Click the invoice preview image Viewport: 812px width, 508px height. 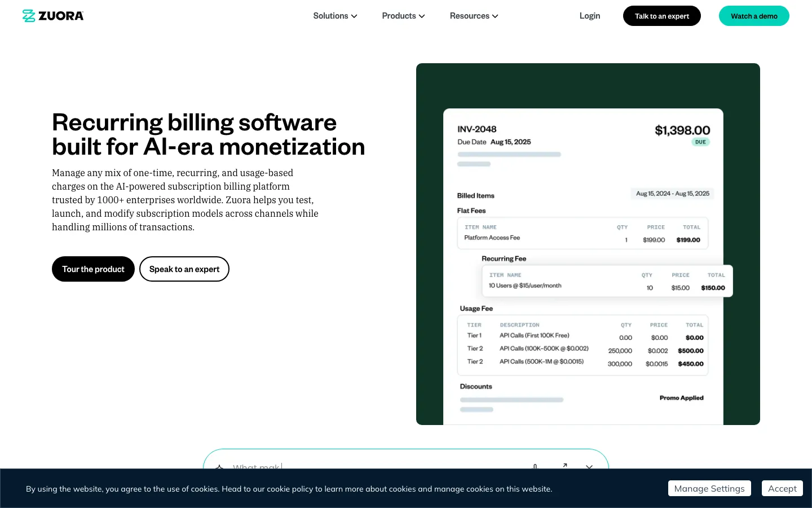pos(588,244)
